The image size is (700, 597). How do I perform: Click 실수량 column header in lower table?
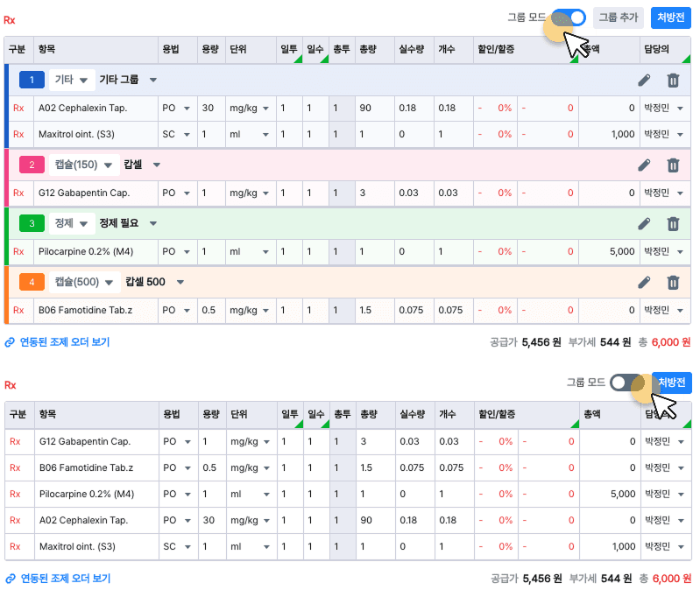[414, 415]
